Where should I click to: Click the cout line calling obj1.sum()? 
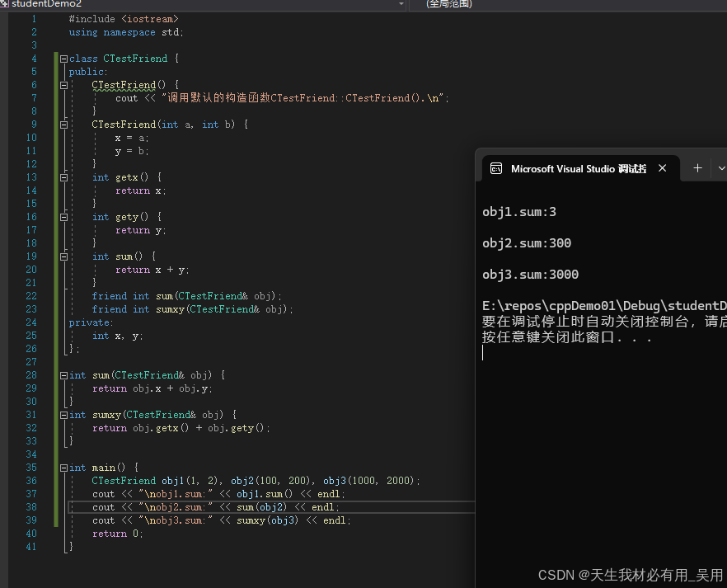click(x=218, y=494)
